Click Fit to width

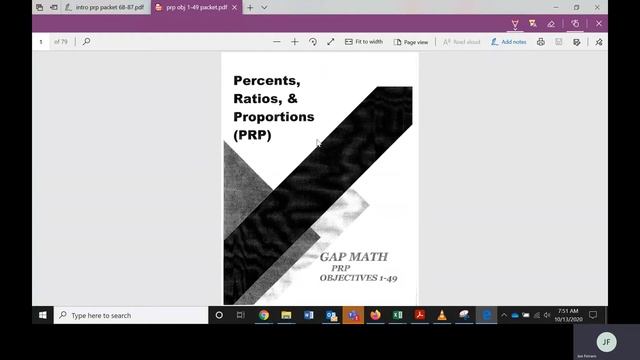pyautogui.click(x=364, y=42)
